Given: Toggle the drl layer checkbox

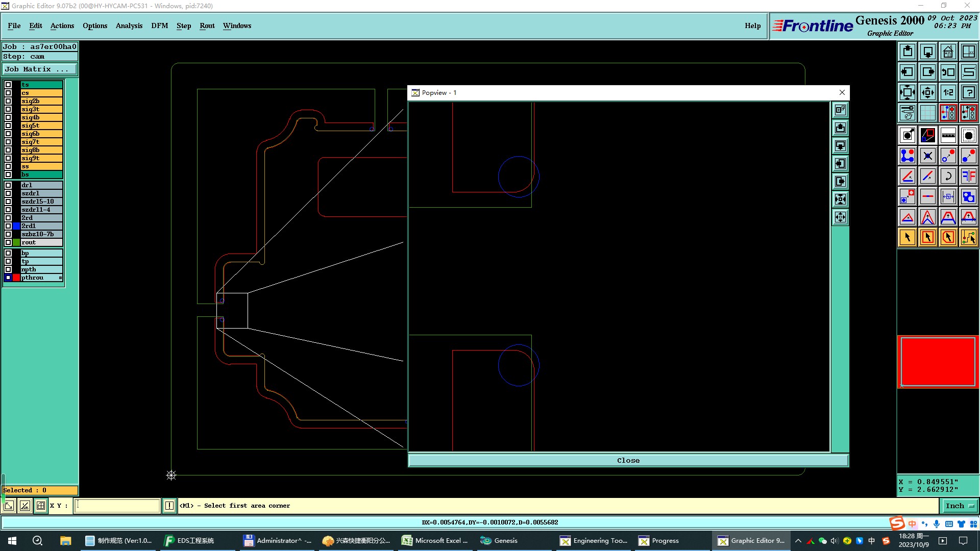Looking at the screenshot, I should (8, 185).
